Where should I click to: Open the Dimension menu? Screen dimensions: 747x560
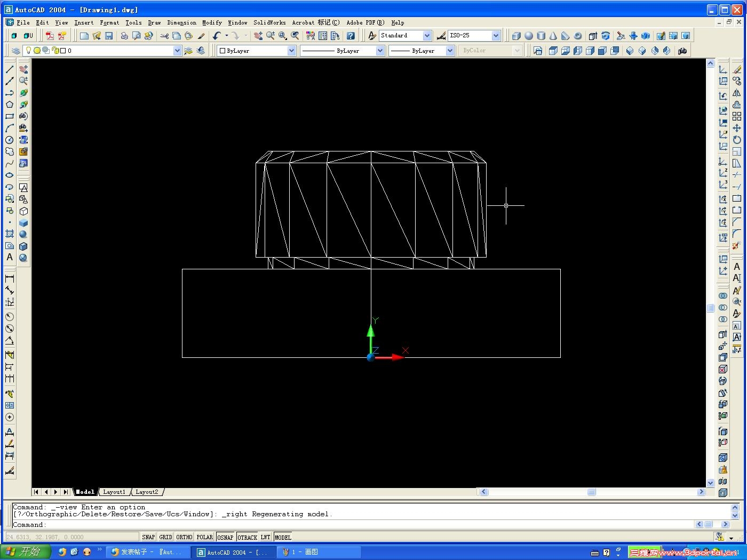(x=181, y=22)
